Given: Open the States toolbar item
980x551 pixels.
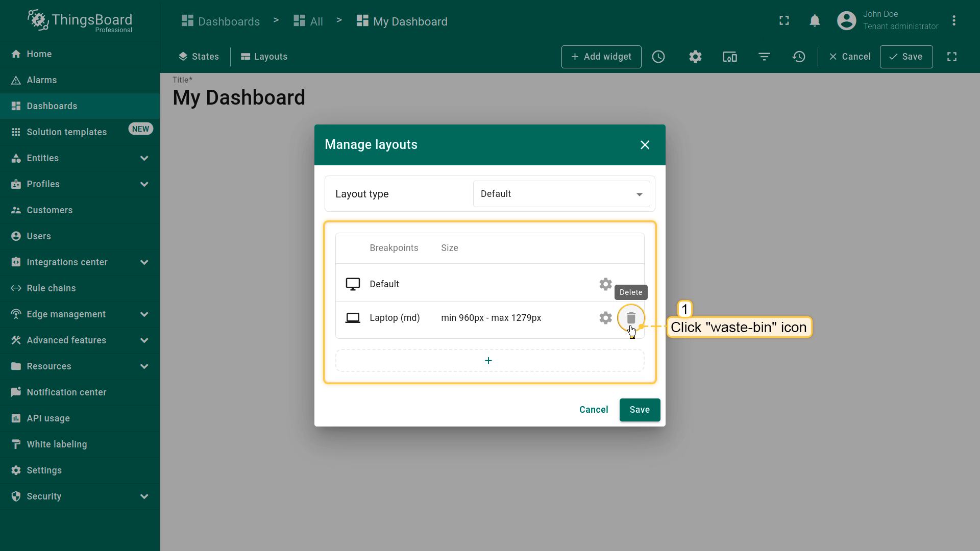Looking at the screenshot, I should point(199,57).
